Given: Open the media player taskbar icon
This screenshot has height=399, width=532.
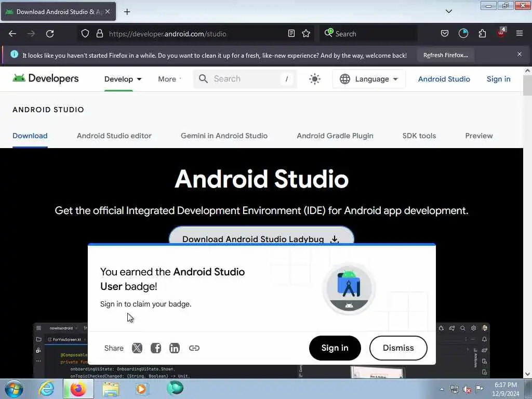Looking at the screenshot, I should [142, 389].
